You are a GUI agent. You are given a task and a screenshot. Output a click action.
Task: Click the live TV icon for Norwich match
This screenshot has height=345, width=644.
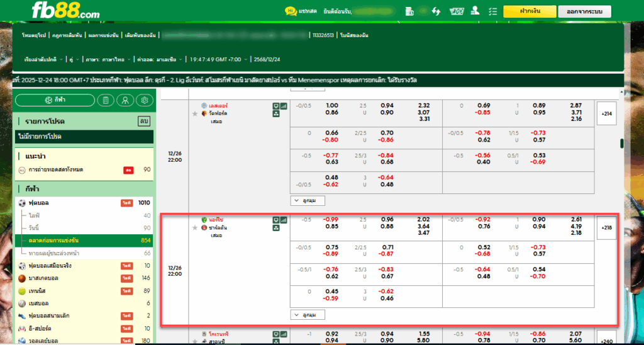click(276, 220)
